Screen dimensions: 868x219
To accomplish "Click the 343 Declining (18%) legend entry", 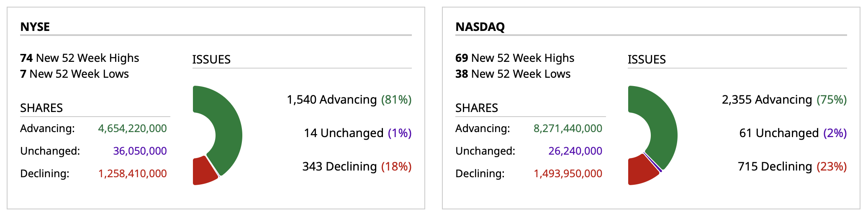I will click(x=357, y=166).
